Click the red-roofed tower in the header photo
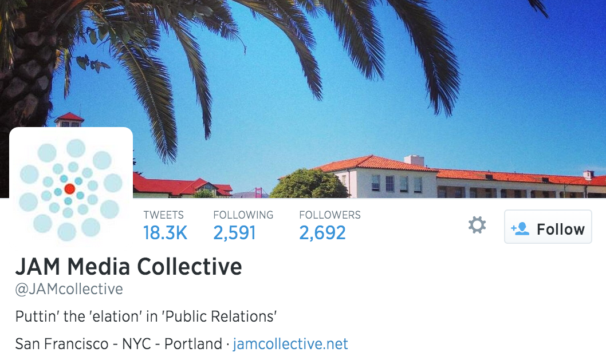Viewport: 606px width, 364px height. 69,120
